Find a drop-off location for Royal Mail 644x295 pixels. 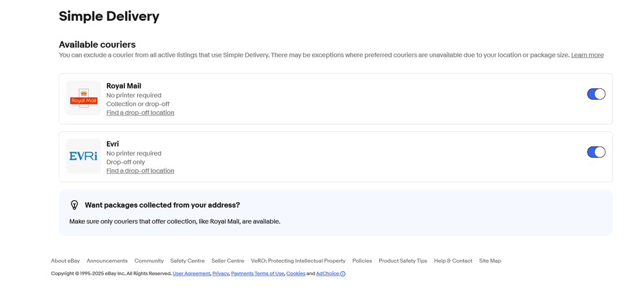pos(140,113)
